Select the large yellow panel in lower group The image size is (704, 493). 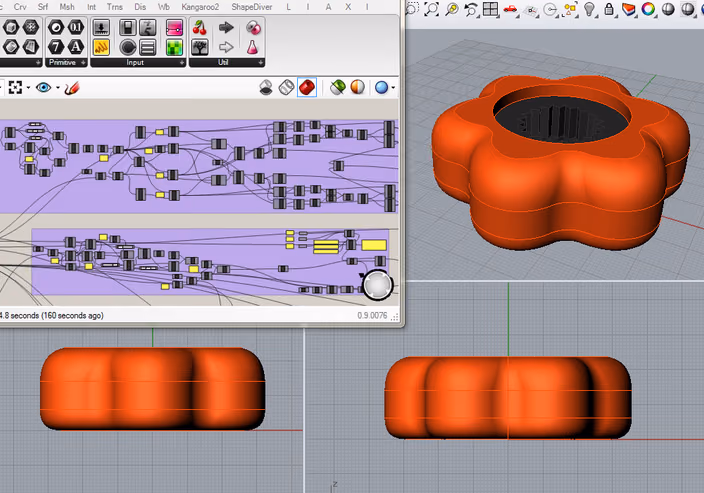[374, 245]
